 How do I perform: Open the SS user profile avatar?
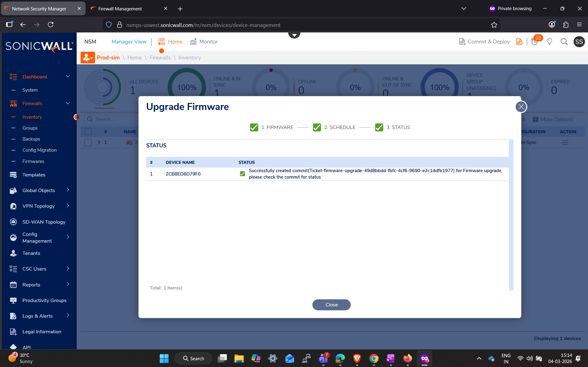click(579, 42)
